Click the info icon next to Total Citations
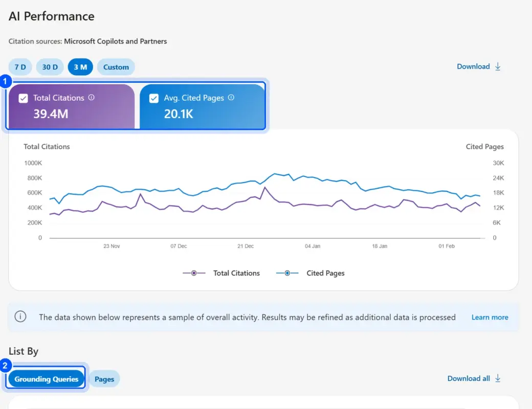Screen dimensions: 532x409 [x=91, y=97]
